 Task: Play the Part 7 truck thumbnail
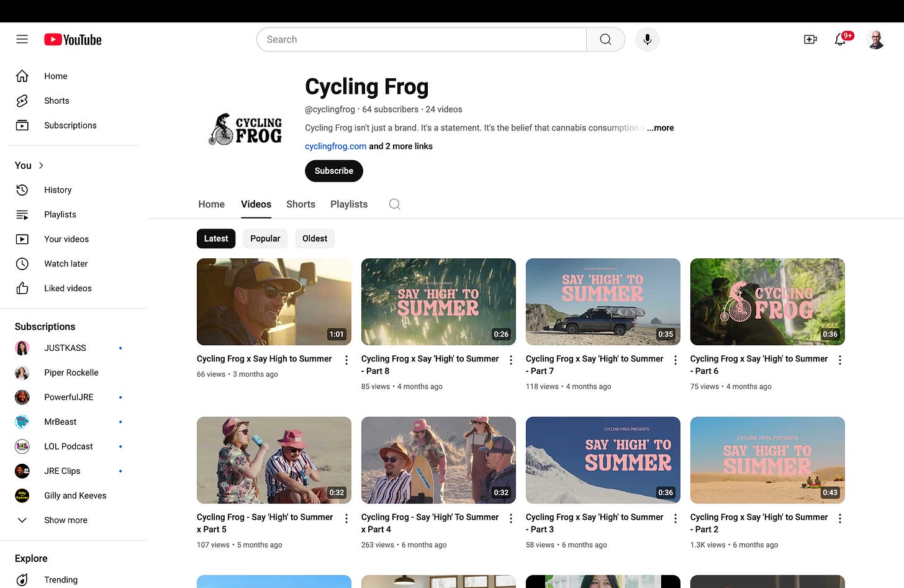click(603, 302)
